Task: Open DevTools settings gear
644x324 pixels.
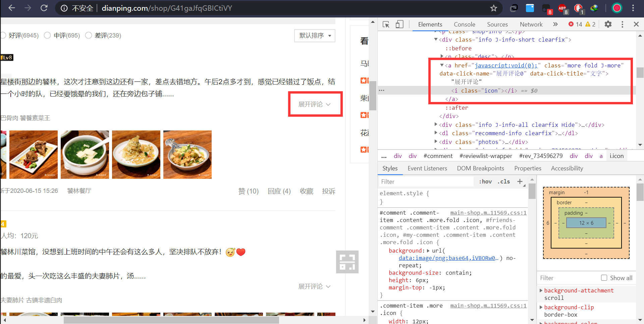Action: coord(608,24)
